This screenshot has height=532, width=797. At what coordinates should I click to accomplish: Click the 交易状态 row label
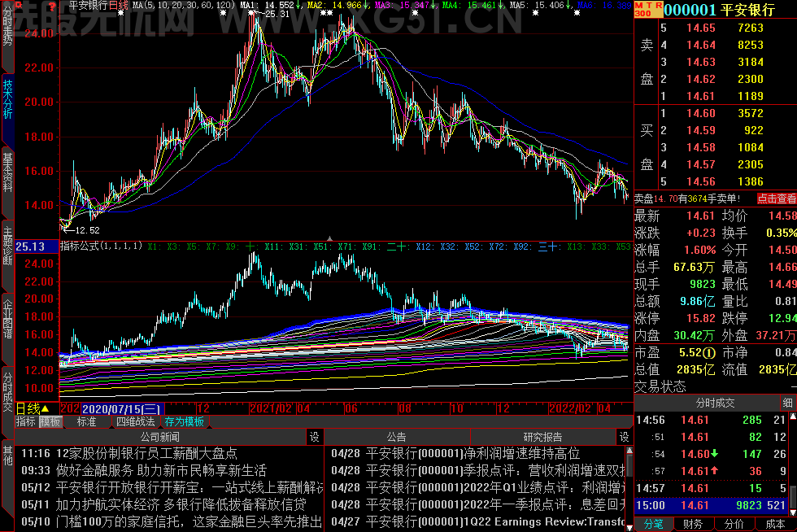pyautogui.click(x=660, y=386)
